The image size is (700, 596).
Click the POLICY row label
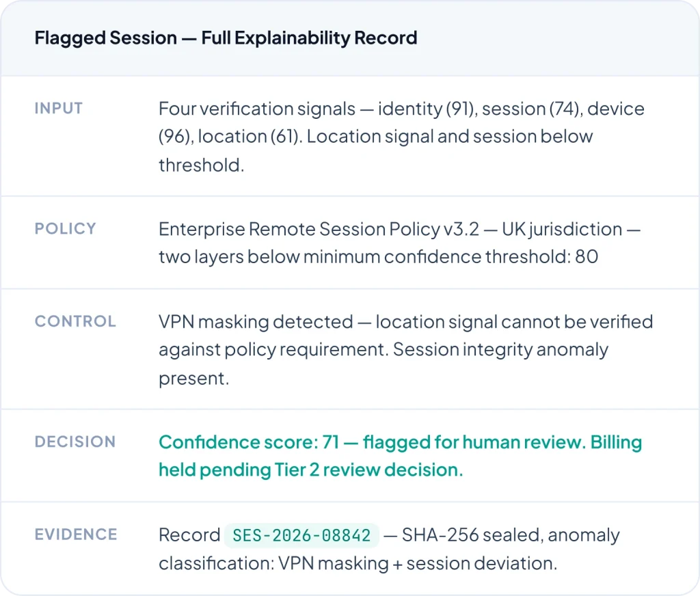coord(66,229)
